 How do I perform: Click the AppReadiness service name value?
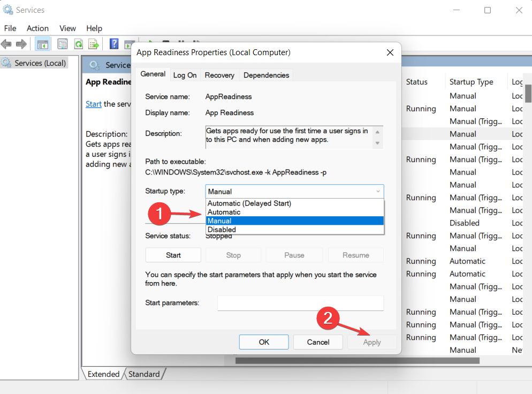229,97
